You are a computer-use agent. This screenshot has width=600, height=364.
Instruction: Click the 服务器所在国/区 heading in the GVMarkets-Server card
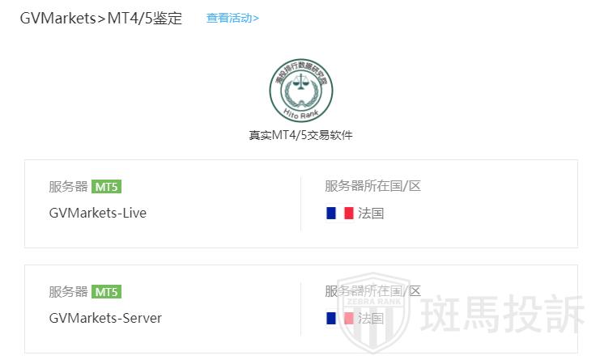pos(372,291)
